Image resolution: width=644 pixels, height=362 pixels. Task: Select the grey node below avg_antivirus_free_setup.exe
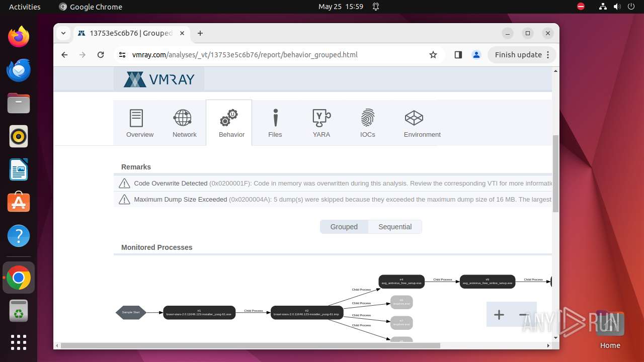tap(401, 302)
